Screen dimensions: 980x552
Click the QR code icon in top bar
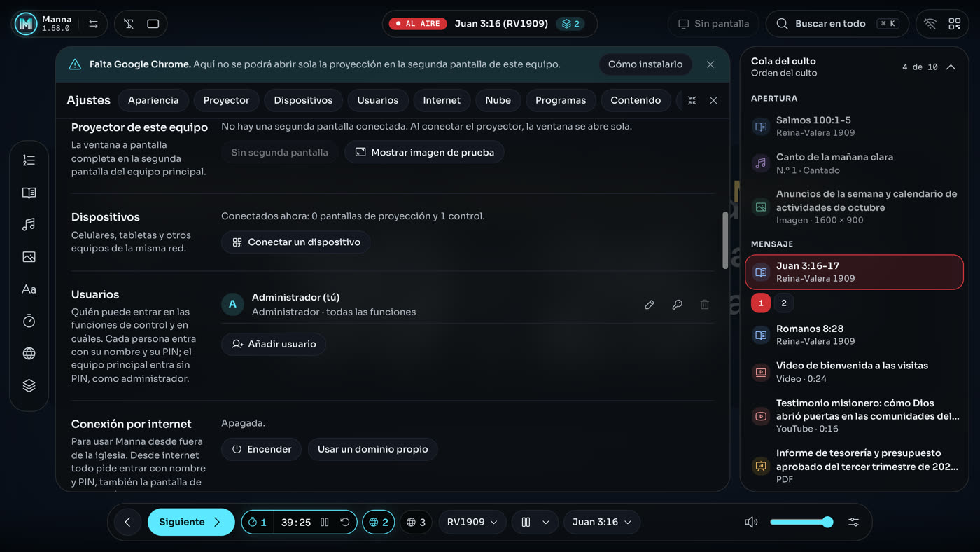954,24
